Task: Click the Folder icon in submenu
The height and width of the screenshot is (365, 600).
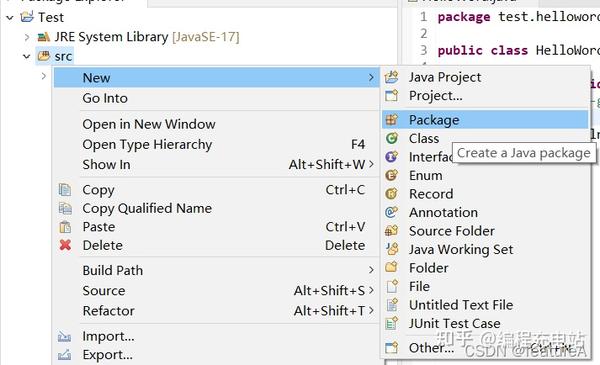Action: pyautogui.click(x=391, y=267)
